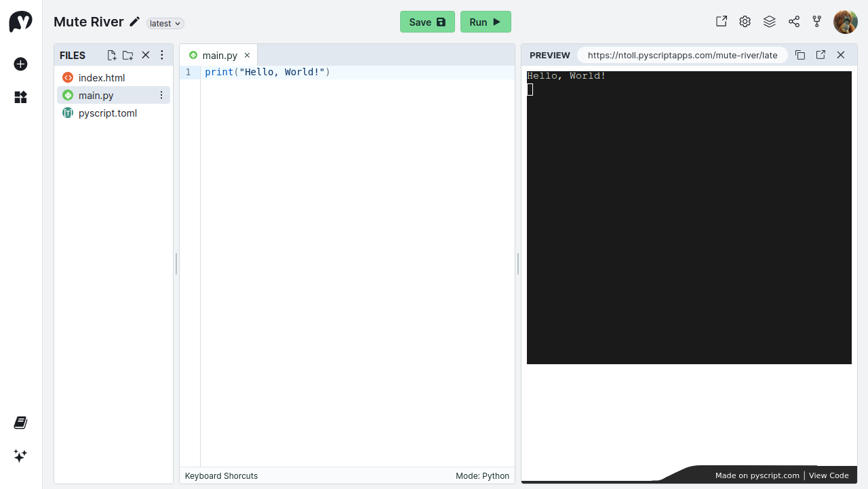Save the project with the Save button
This screenshot has height=489, width=868.
[x=427, y=22]
